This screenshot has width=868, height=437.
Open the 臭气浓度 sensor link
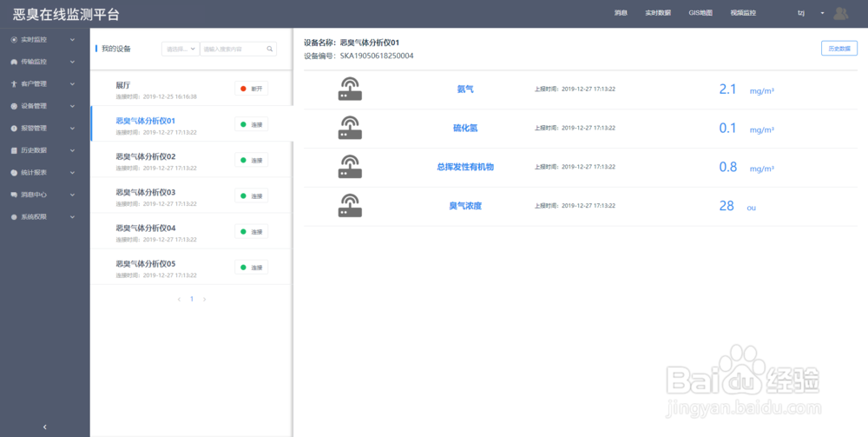[465, 206]
